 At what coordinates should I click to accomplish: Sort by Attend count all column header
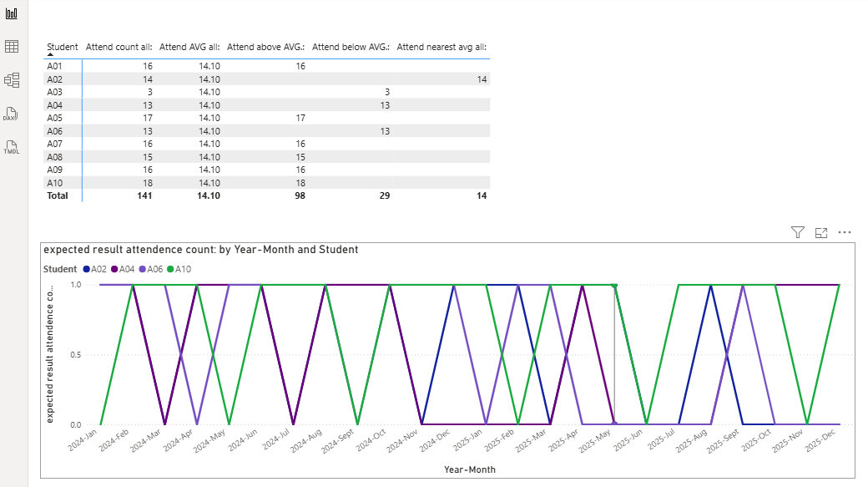119,47
